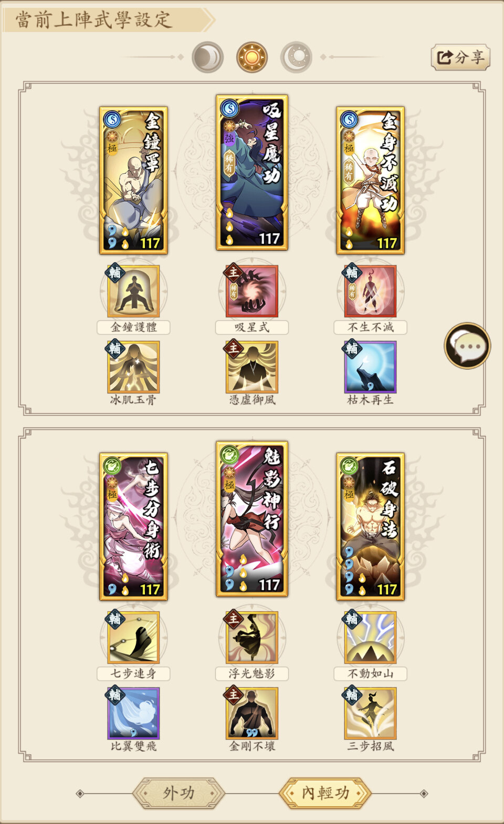Switch to the eclipse ring preset
The height and width of the screenshot is (824, 504).
(297, 57)
